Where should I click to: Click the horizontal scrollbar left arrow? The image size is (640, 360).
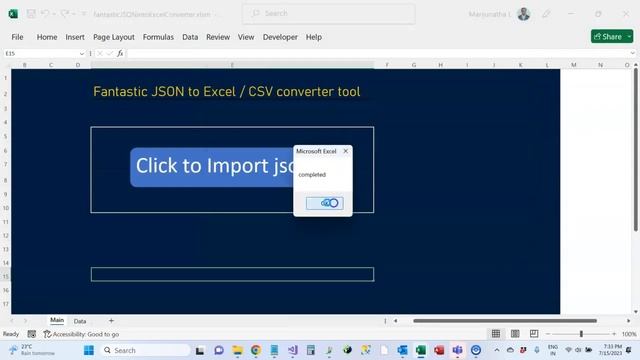[396, 321]
